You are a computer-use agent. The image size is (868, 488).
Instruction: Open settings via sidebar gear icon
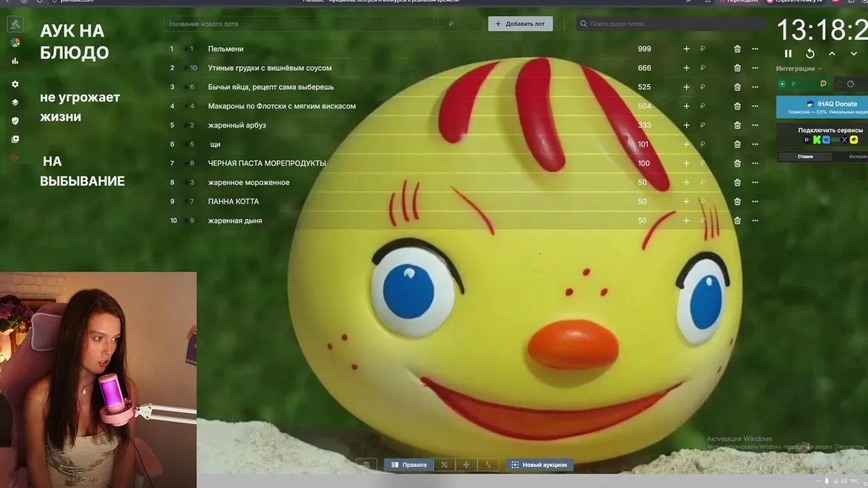click(x=15, y=84)
